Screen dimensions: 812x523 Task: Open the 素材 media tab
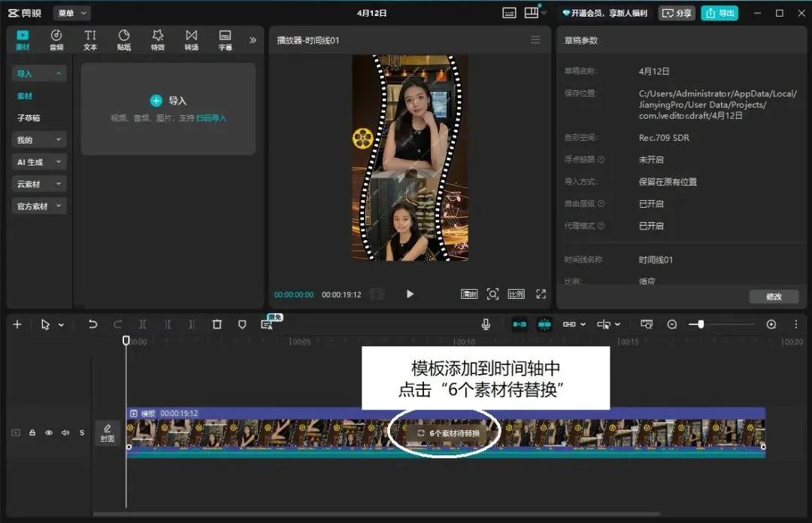pos(23,40)
